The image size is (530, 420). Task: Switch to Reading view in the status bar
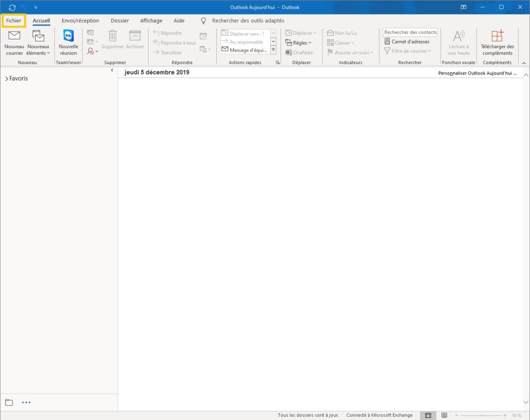pos(444,415)
